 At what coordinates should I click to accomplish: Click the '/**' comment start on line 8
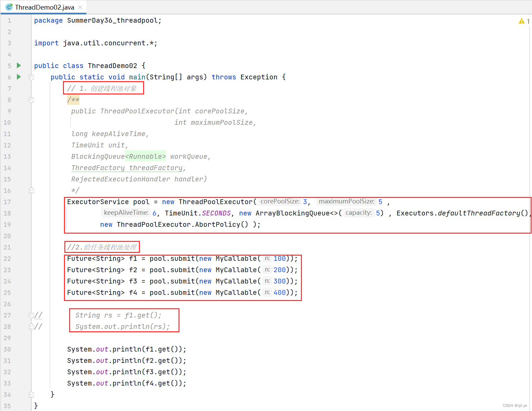click(73, 100)
